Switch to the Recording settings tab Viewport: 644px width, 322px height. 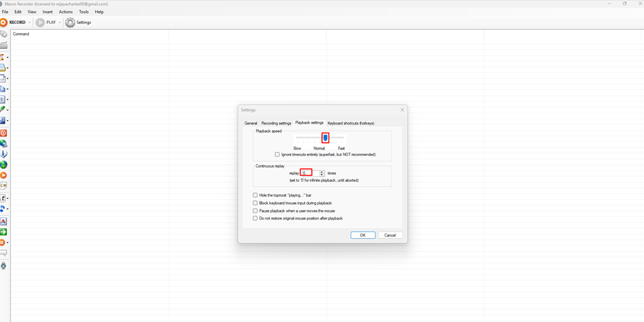[x=276, y=123]
